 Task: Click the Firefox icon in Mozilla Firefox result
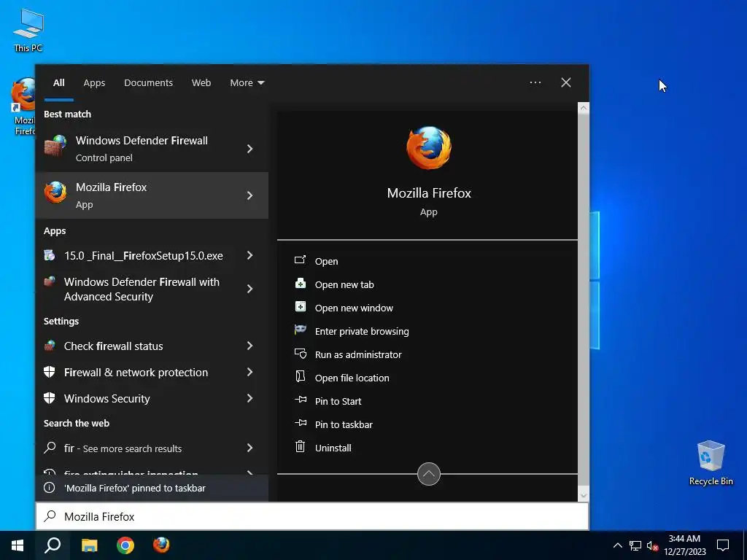click(x=55, y=192)
